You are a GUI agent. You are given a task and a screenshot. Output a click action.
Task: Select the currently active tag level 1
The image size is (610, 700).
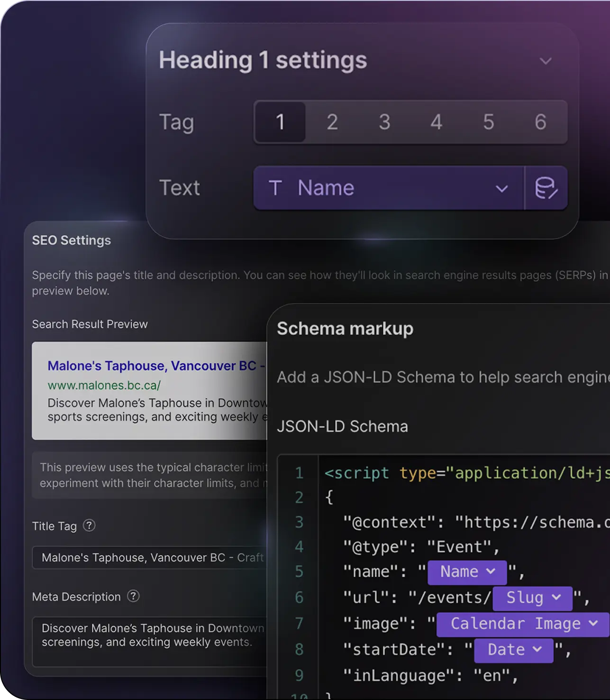tap(280, 122)
